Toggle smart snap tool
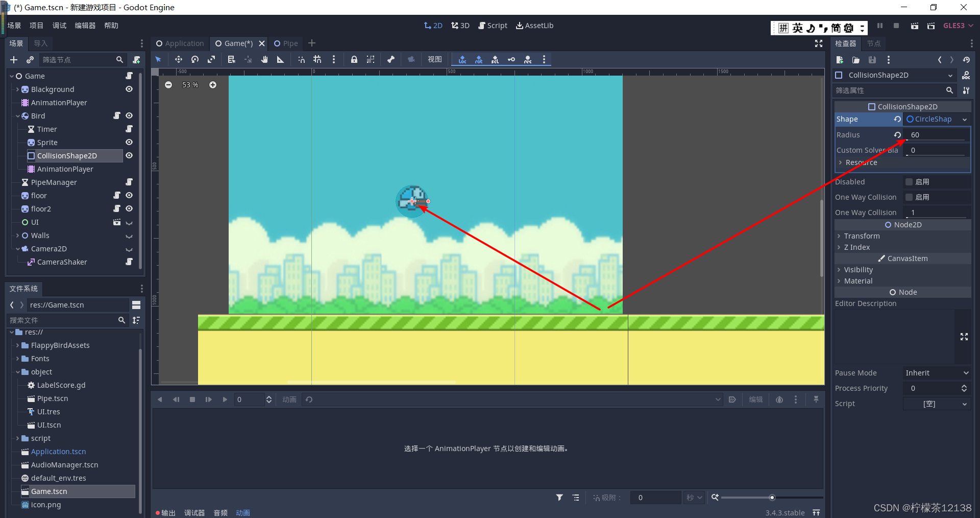The width and height of the screenshot is (980, 518). pos(301,60)
